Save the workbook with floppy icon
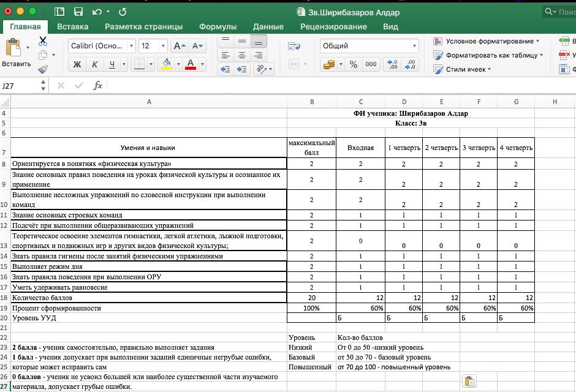Image resolution: width=576 pixels, height=392 pixels. point(78,12)
